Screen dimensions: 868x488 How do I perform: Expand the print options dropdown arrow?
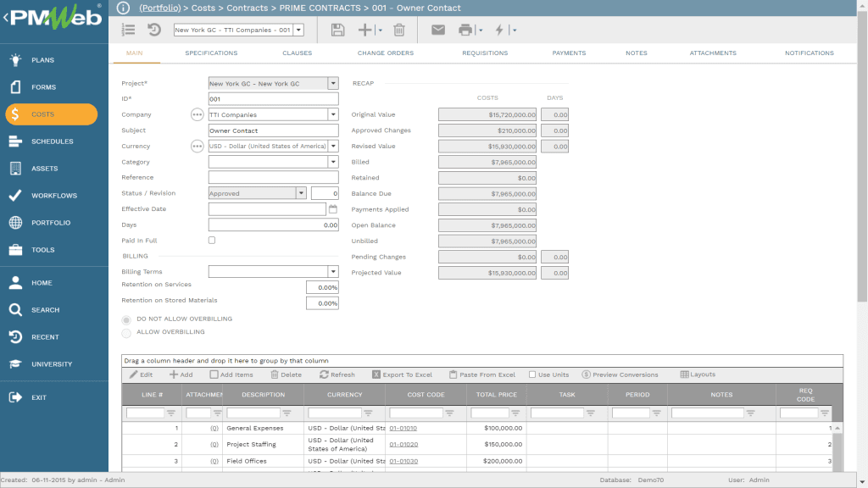point(481,30)
